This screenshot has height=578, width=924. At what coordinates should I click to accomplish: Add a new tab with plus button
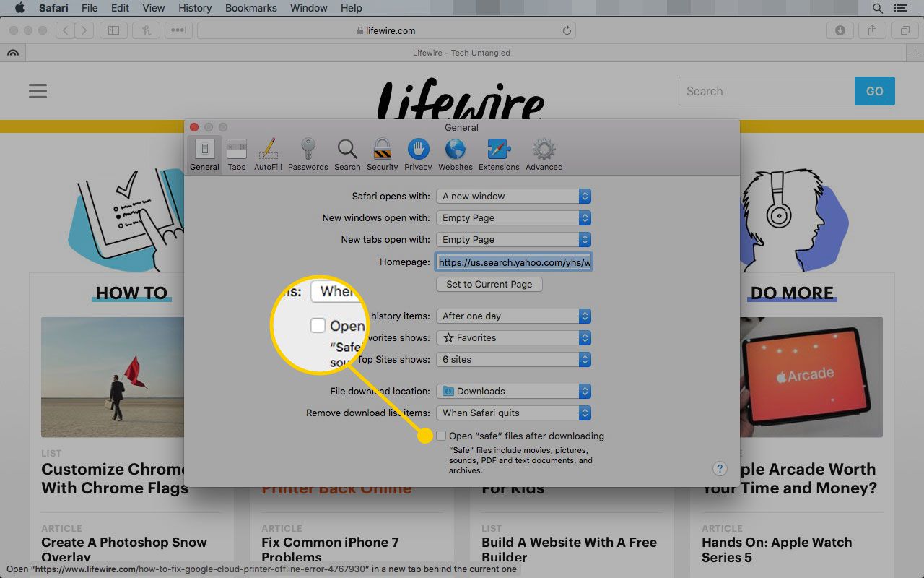(x=915, y=53)
